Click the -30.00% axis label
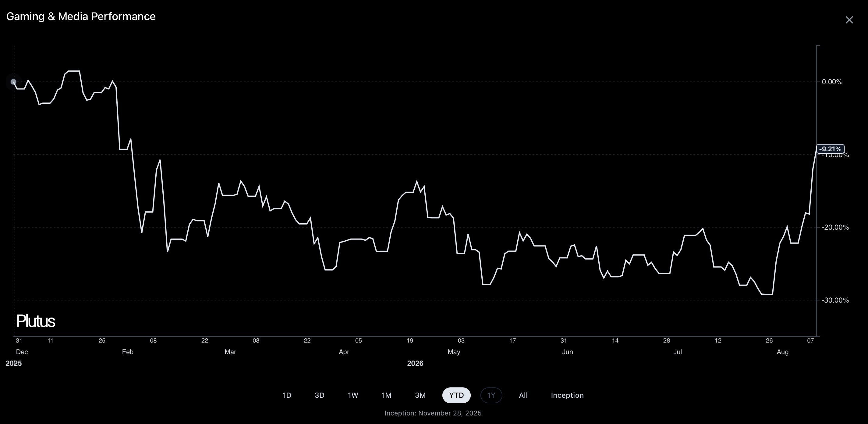The width and height of the screenshot is (868, 424). [x=835, y=300]
